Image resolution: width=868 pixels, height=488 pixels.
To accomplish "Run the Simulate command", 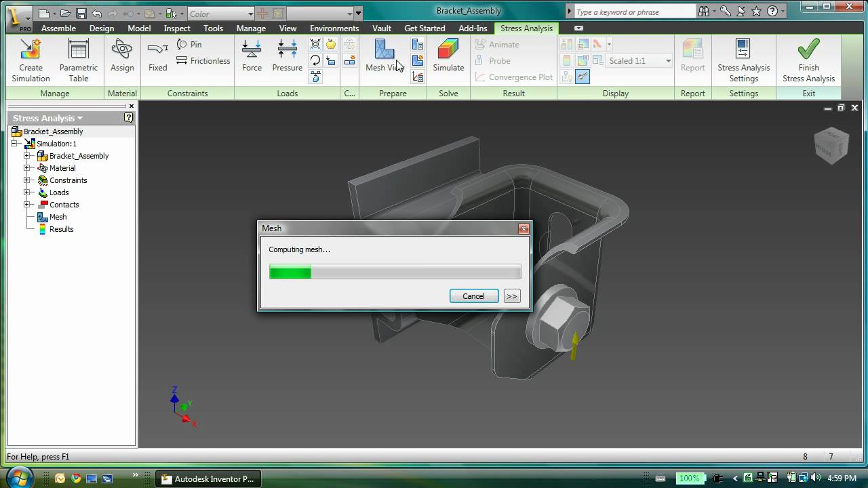I will [x=448, y=56].
